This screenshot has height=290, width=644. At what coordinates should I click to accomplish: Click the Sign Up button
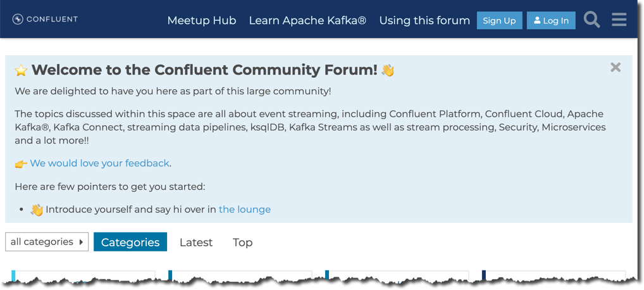pyautogui.click(x=499, y=20)
